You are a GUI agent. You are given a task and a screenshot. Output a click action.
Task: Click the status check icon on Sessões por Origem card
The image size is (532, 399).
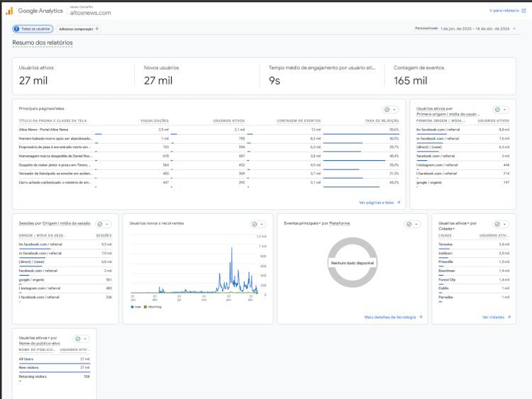coord(100,224)
